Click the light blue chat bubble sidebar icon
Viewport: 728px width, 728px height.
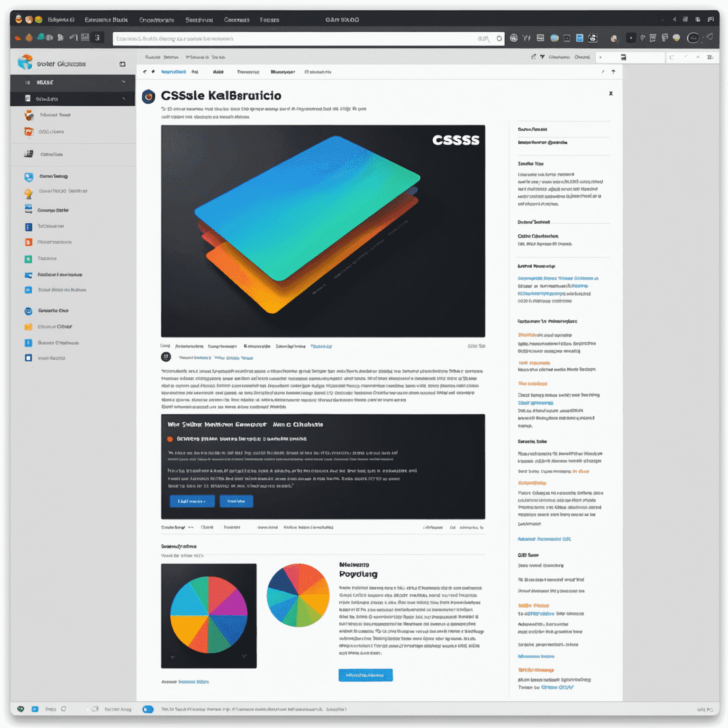coord(28,290)
